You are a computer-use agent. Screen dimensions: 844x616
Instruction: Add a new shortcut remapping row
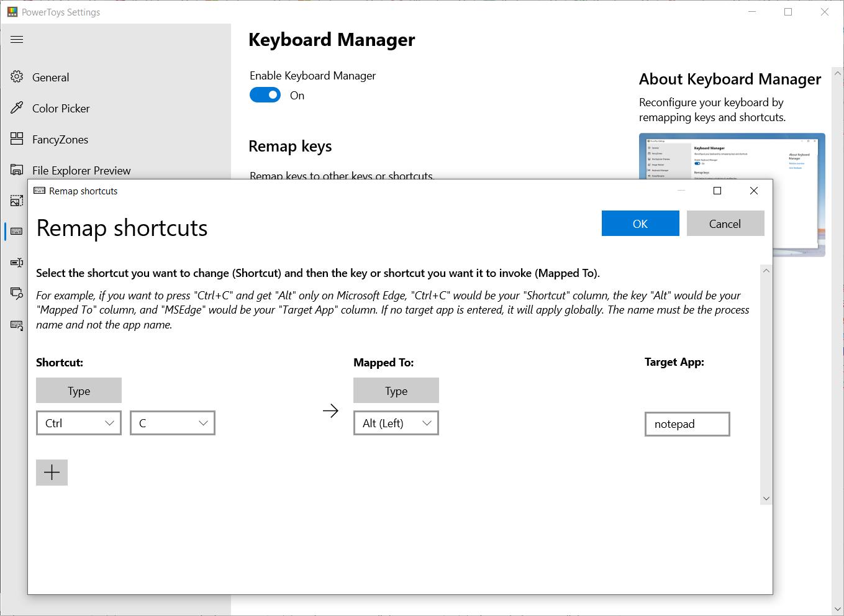pos(52,473)
